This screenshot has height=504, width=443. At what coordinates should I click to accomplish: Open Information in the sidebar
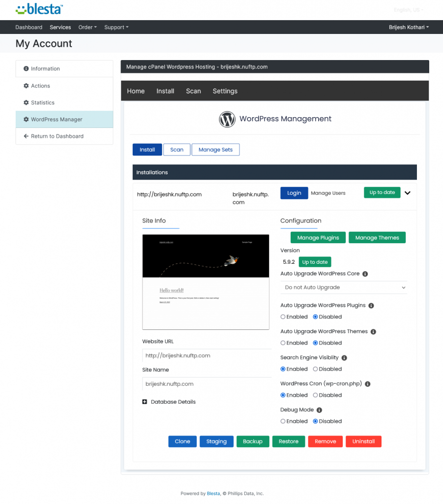coord(64,68)
